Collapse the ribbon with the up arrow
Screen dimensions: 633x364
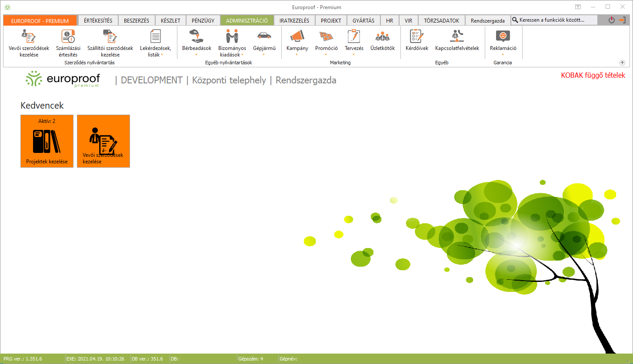click(622, 63)
